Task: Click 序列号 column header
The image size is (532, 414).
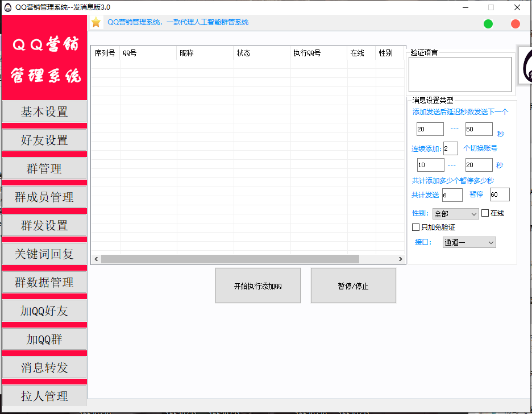Action: [x=105, y=53]
